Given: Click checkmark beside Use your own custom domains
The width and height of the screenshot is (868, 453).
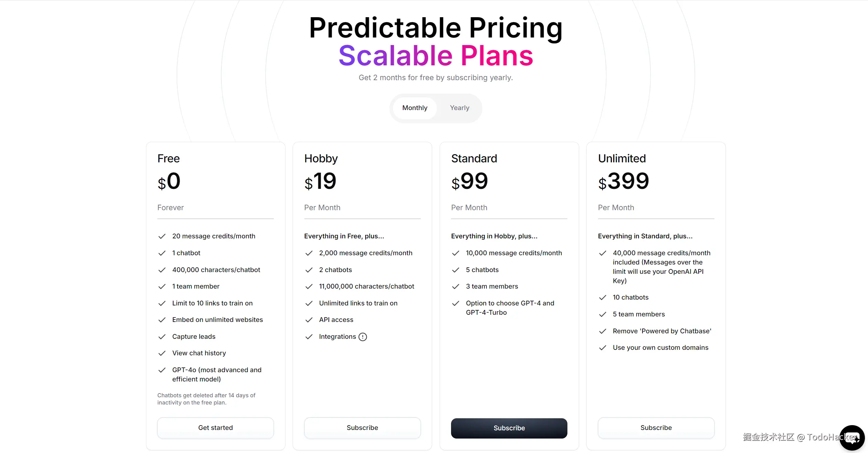Looking at the screenshot, I should pos(603,348).
